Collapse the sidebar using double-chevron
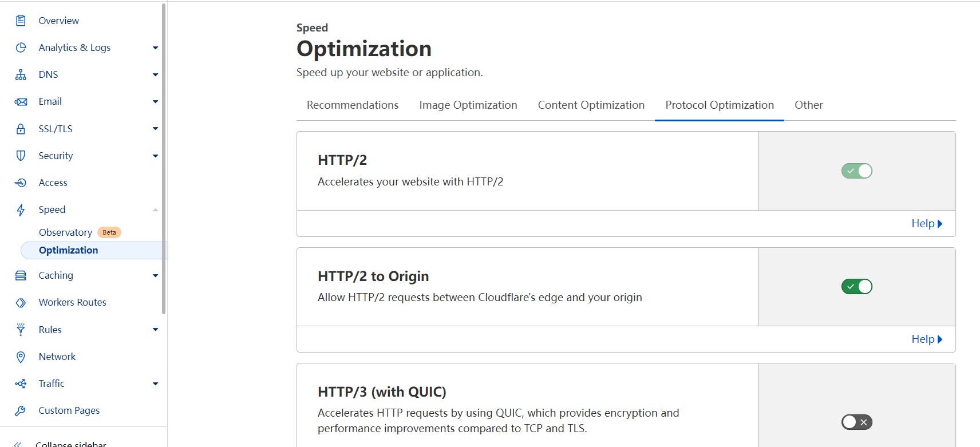The image size is (980, 447). 18,444
